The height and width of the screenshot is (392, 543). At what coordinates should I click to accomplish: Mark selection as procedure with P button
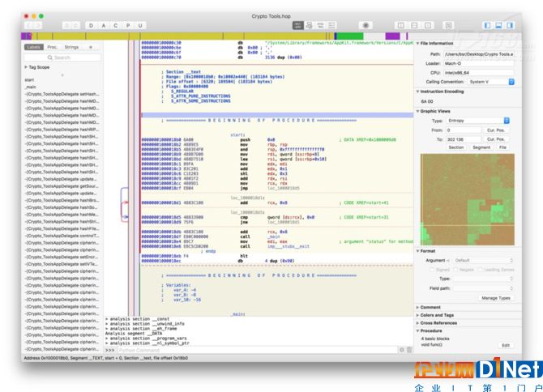128,25
